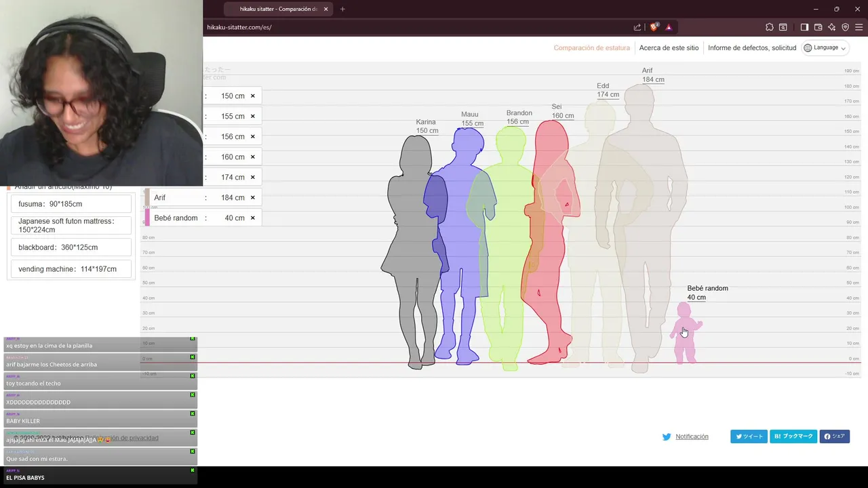This screenshot has width=868, height=488.
Task: Click the 'Sei 160 cm' label above silhouette
Action: tap(562, 111)
